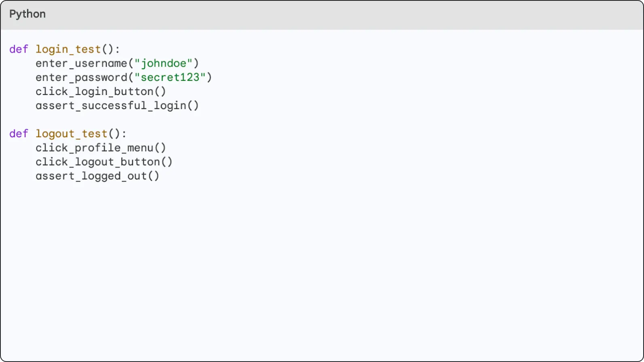Click the click_logout_button() call
The height and width of the screenshot is (362, 644).
pos(104,162)
